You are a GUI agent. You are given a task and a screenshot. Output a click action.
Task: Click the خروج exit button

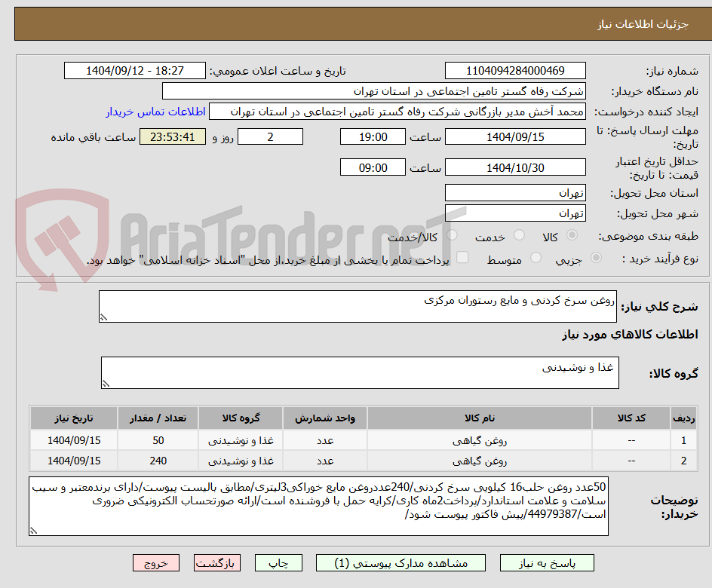click(x=156, y=563)
